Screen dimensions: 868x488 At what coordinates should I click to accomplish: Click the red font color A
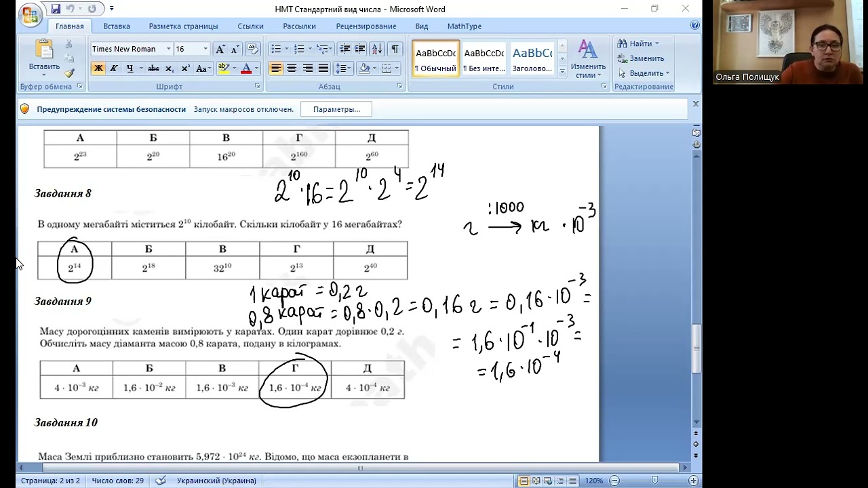coord(246,68)
